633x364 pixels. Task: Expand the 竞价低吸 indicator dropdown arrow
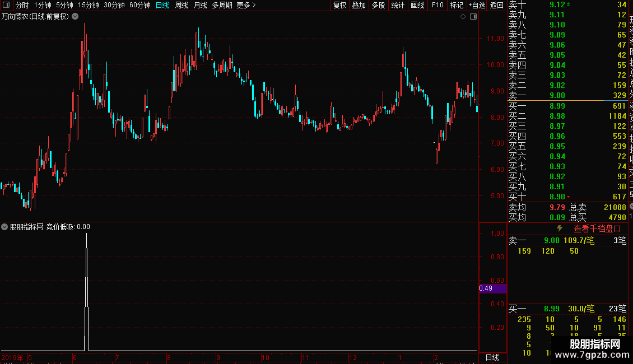click(x=4, y=227)
